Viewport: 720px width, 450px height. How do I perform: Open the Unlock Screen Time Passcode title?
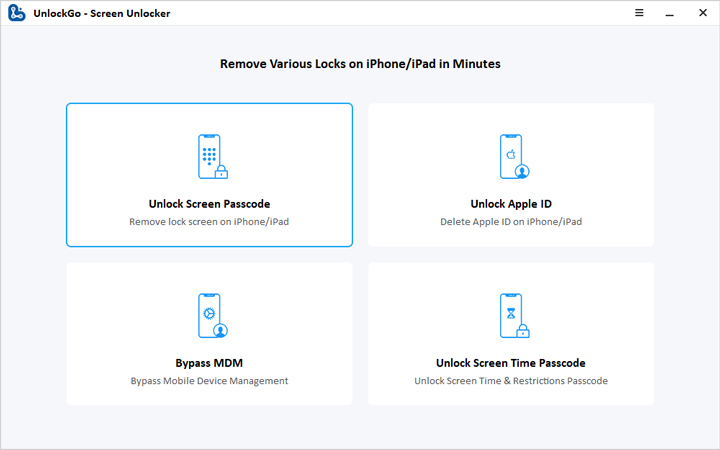click(511, 363)
